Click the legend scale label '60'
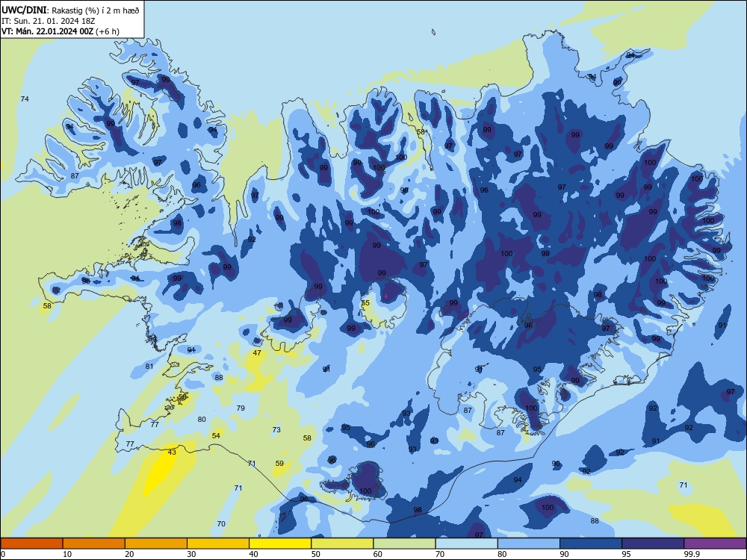The width and height of the screenshot is (747, 560). (x=378, y=554)
